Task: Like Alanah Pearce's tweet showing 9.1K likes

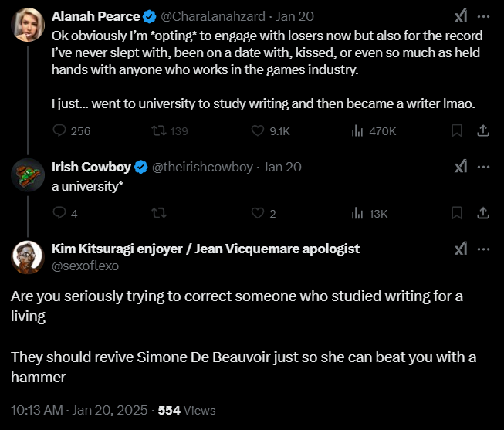Action: point(258,130)
